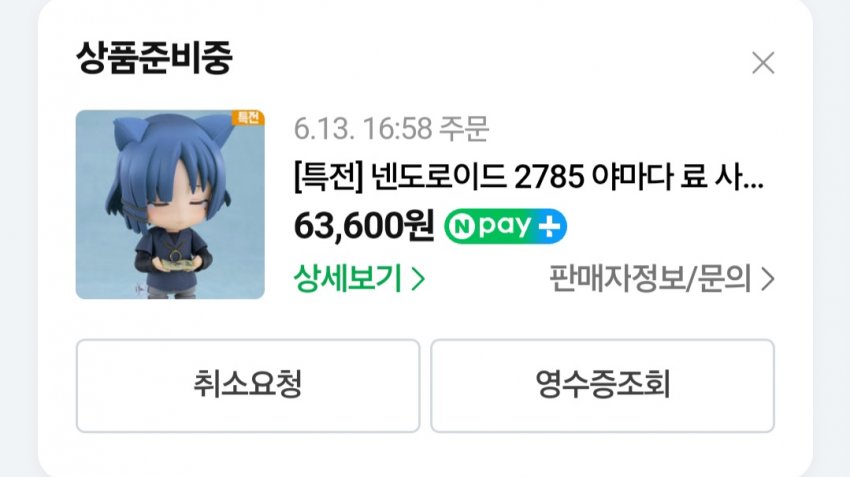This screenshot has width=850, height=477.
Task: Click the green N circle logo
Action: pyautogui.click(x=462, y=227)
